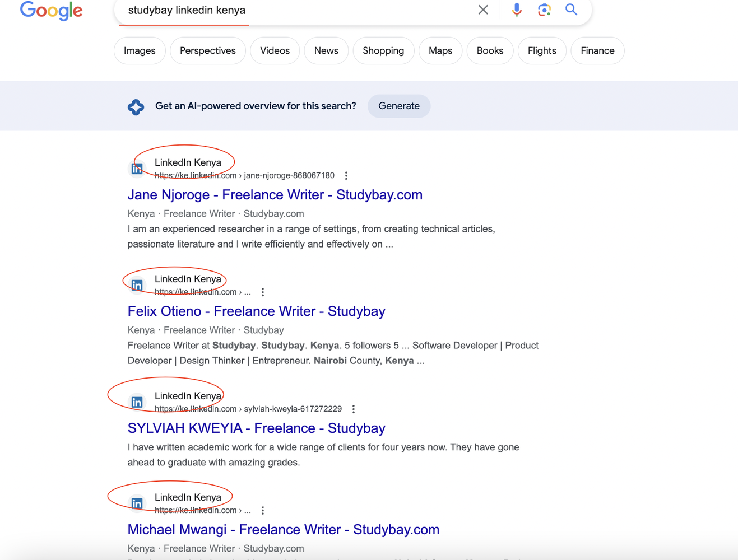Click LinkedIn Kenya label above Felix Otieno
Image resolution: width=738 pixels, height=560 pixels.
[188, 279]
